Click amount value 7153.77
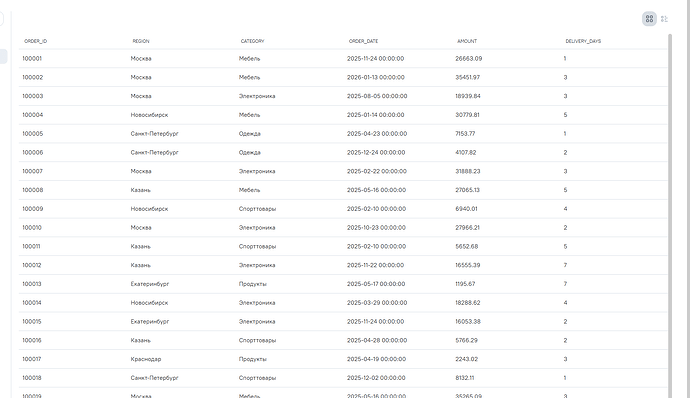The height and width of the screenshot is (398, 690). click(x=465, y=134)
